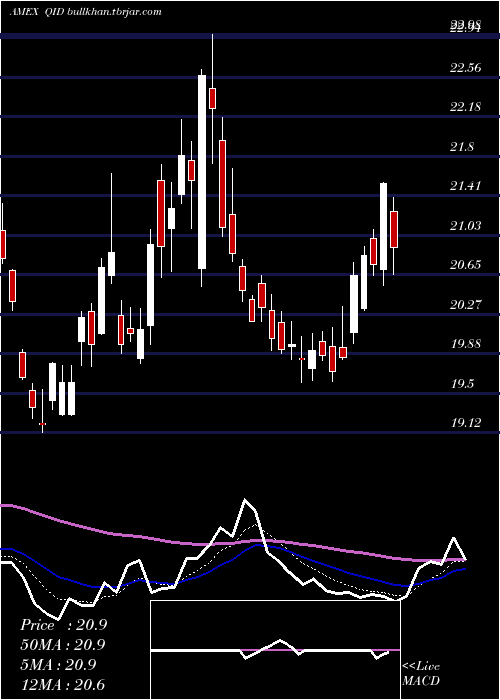
Task: Click the 12MA : 20.6 readout
Action: (62, 684)
